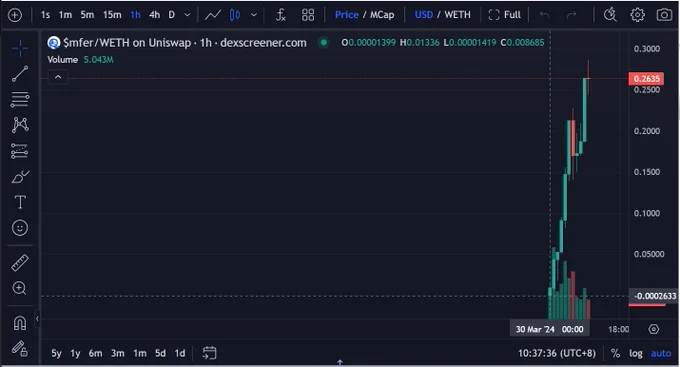Set date range to 1m in bottom bar
This screenshot has width=680, height=367.
[x=140, y=354]
